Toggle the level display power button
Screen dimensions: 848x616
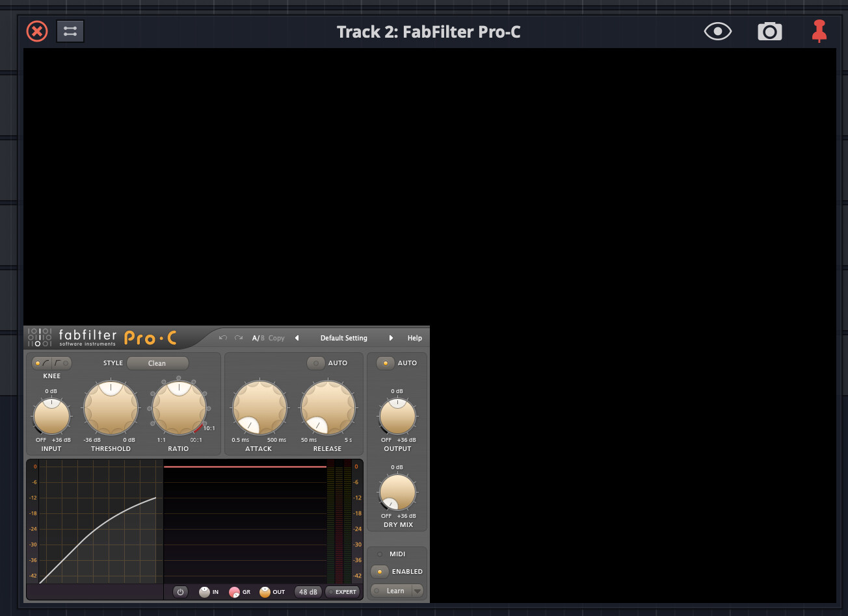pos(181,592)
